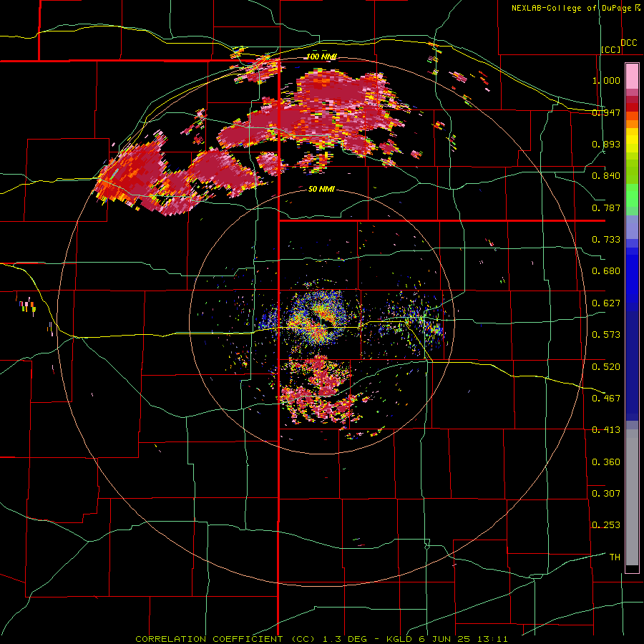Viewport: 644px width, 644px height.
Task: Click the [CC] legend header
Action: coord(611,49)
